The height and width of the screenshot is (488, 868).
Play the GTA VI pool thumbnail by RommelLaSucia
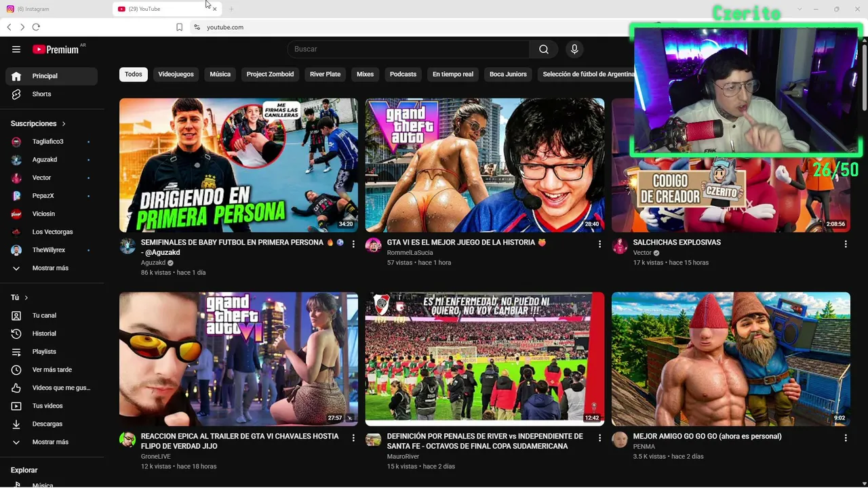485,165
